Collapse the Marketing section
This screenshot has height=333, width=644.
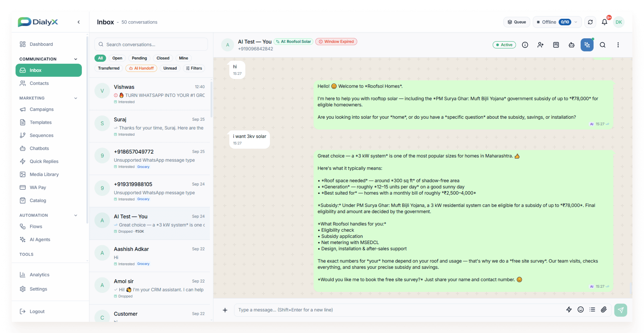point(75,98)
